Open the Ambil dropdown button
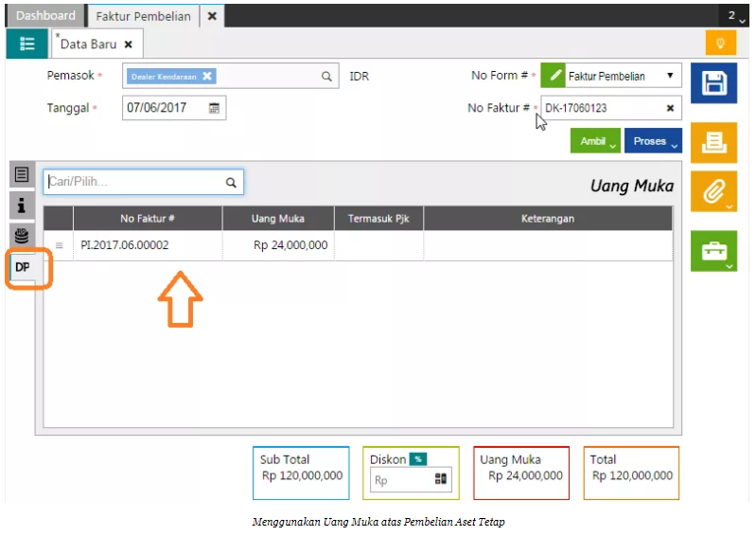Image resolution: width=756 pixels, height=536 pixels. tap(595, 141)
